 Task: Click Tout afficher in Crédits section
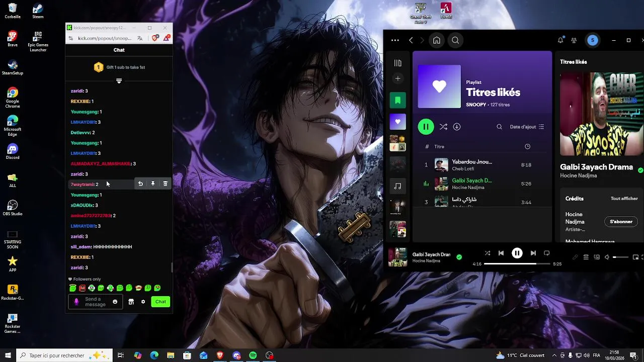click(x=624, y=199)
